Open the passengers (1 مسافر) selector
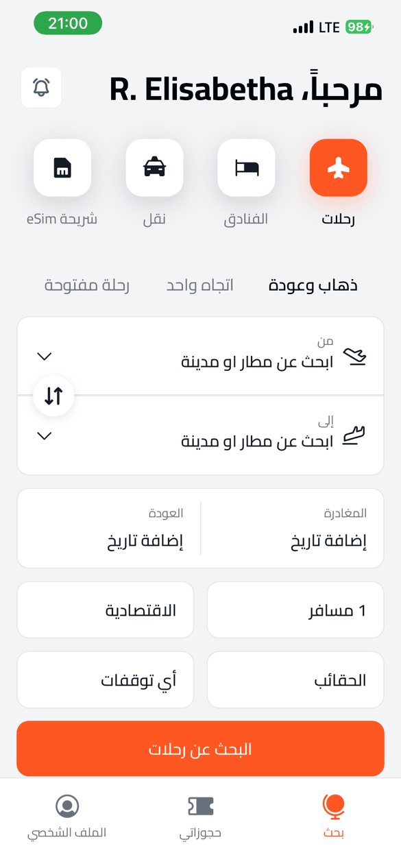The height and width of the screenshot is (868, 401). point(295,610)
